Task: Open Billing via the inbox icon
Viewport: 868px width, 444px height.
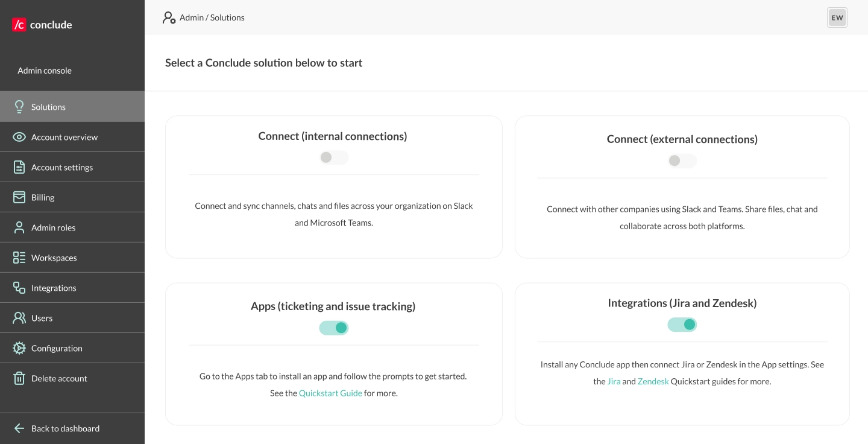Action: pyautogui.click(x=19, y=197)
